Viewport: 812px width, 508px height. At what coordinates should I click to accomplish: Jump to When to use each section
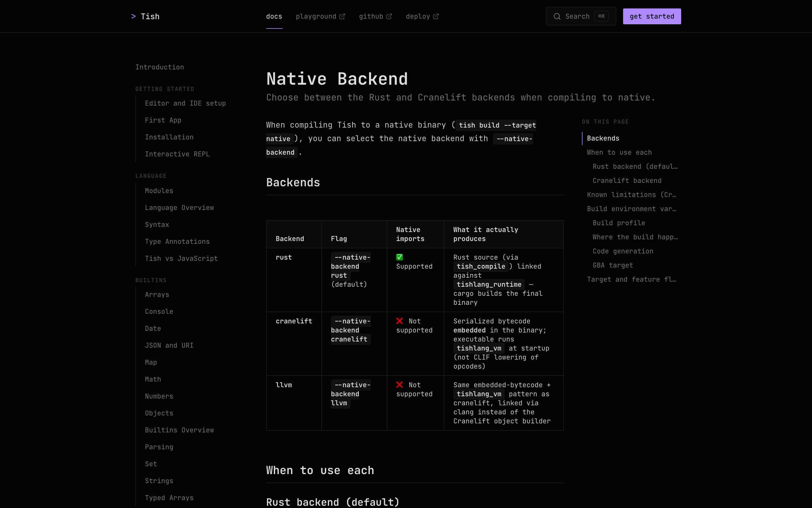619,152
